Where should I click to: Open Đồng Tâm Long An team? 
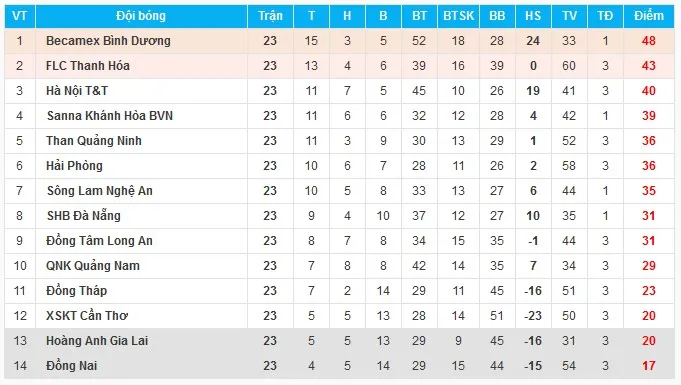click(99, 241)
